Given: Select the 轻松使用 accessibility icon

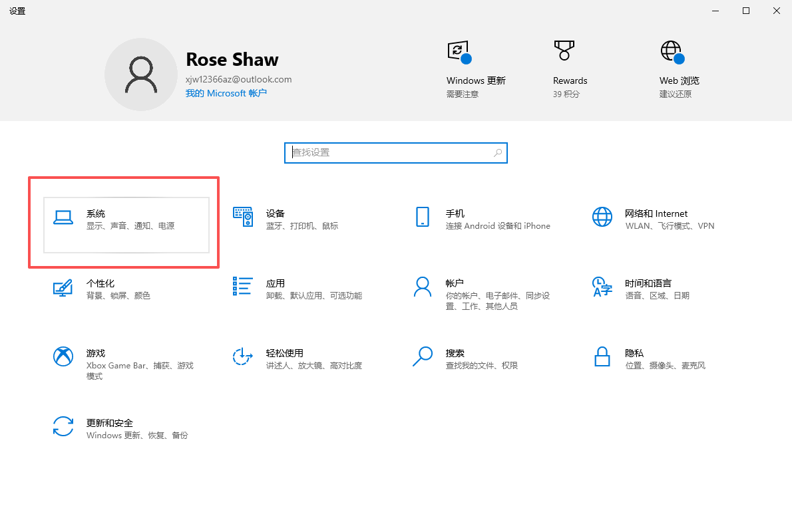Looking at the screenshot, I should 243,356.
